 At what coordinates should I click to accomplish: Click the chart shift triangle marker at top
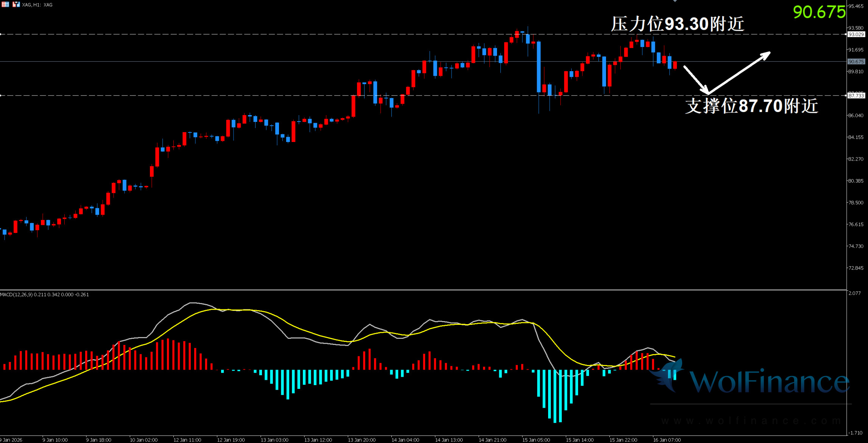pos(675,1)
